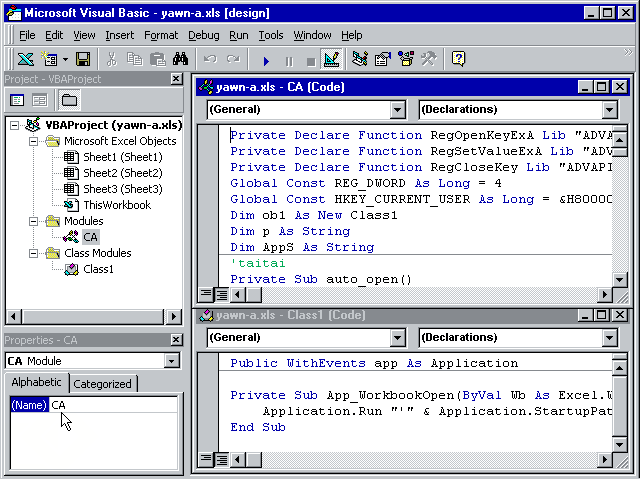The image size is (640, 480).
Task: Open the Edit menu
Action: pos(54,36)
